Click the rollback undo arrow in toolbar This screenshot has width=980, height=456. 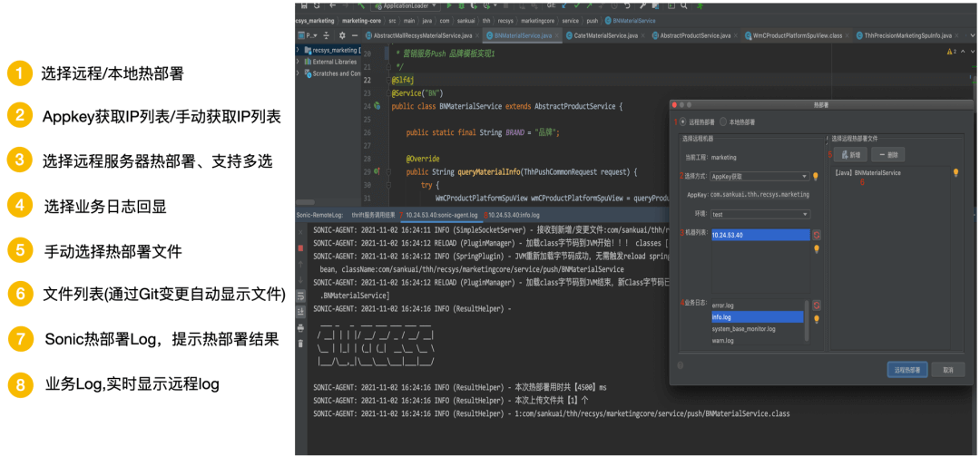[627, 5]
